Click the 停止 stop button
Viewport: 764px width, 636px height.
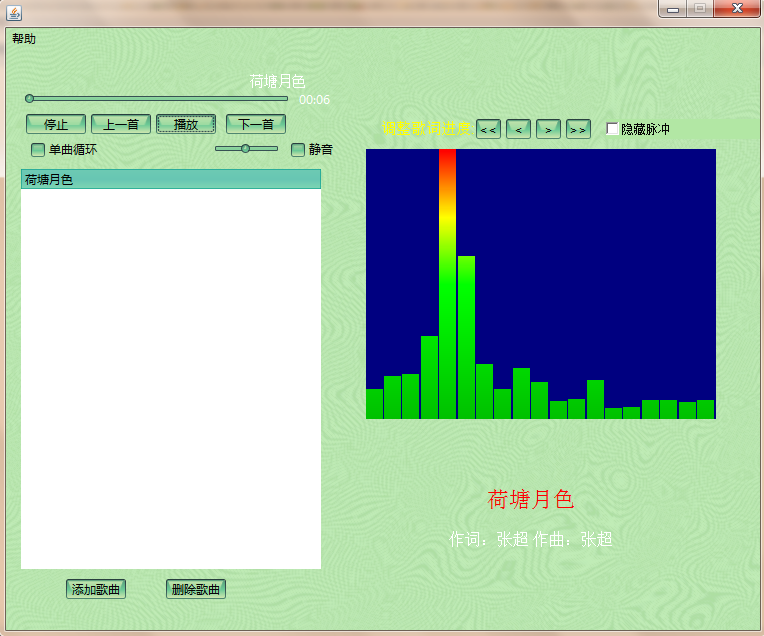pos(56,124)
